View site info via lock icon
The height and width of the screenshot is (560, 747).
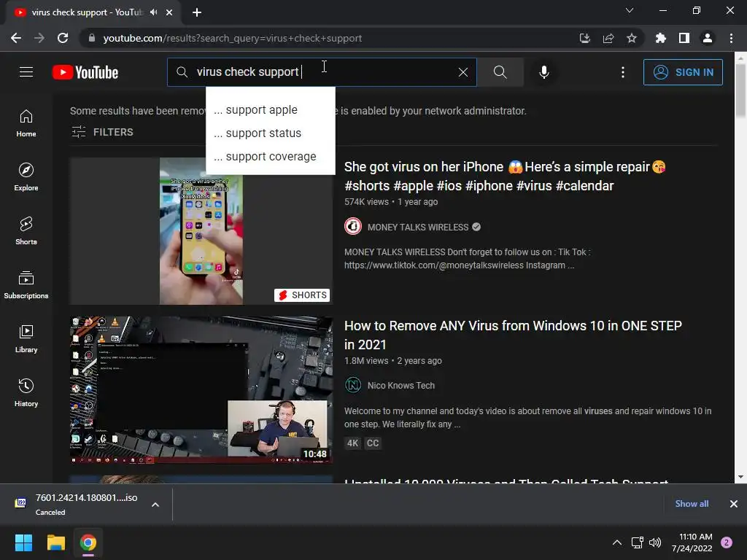92,38
